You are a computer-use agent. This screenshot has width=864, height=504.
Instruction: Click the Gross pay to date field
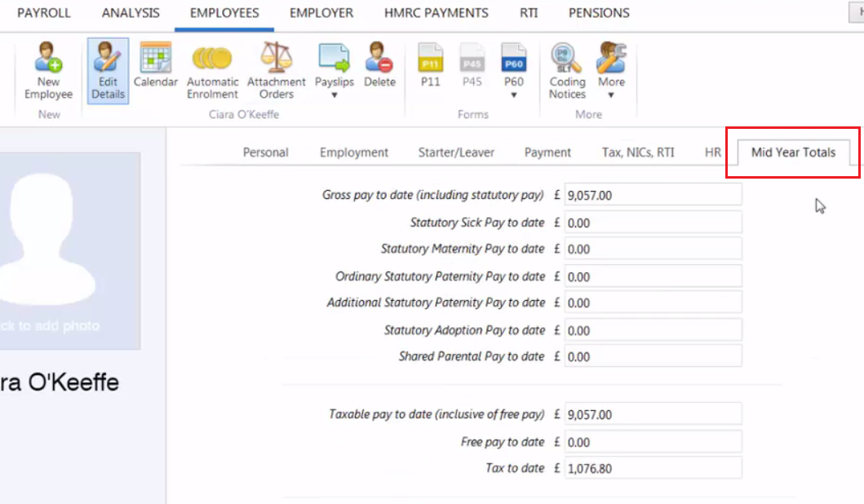[x=653, y=195]
